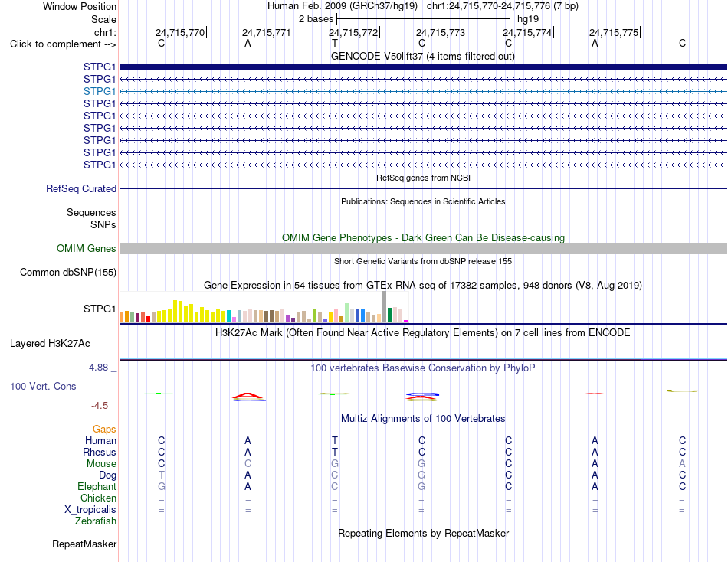Open 'Repeating Elements by RepeatMasker' title
Image resolution: width=728 pixels, height=562 pixels.
point(423,533)
